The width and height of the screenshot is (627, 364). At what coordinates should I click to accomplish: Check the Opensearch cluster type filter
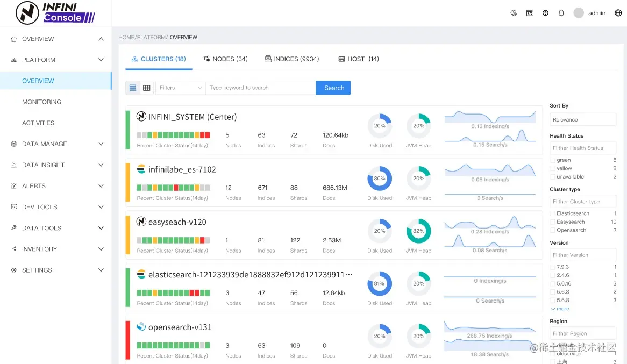point(553,231)
